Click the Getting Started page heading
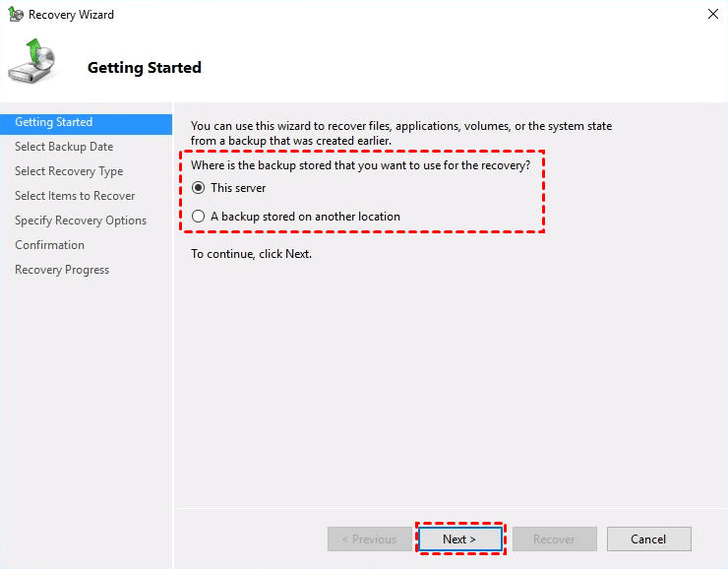Screen dimensions: 728x569 point(145,68)
